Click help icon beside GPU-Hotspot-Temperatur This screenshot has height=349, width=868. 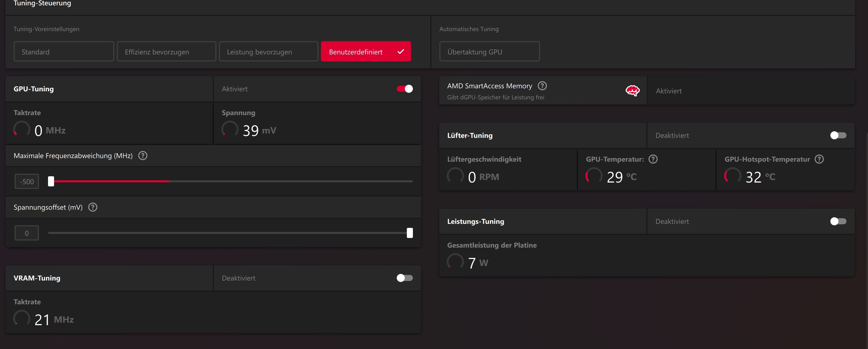819,159
